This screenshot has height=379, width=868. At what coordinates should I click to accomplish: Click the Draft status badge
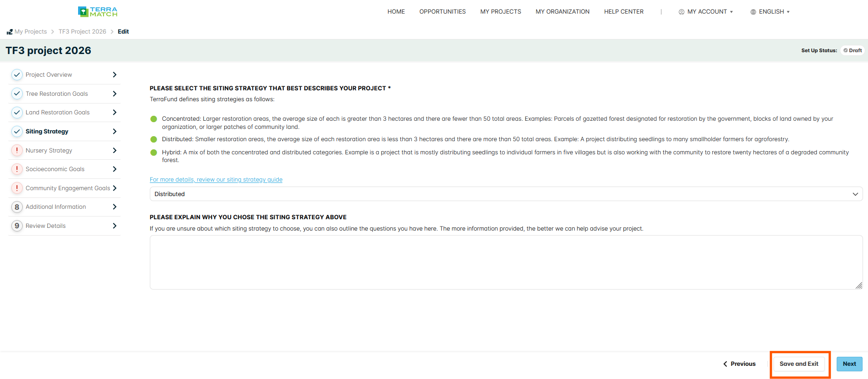(x=852, y=50)
